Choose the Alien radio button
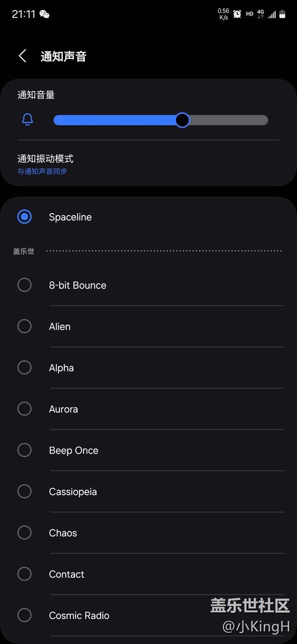The width and height of the screenshot is (297, 644). coord(24,326)
